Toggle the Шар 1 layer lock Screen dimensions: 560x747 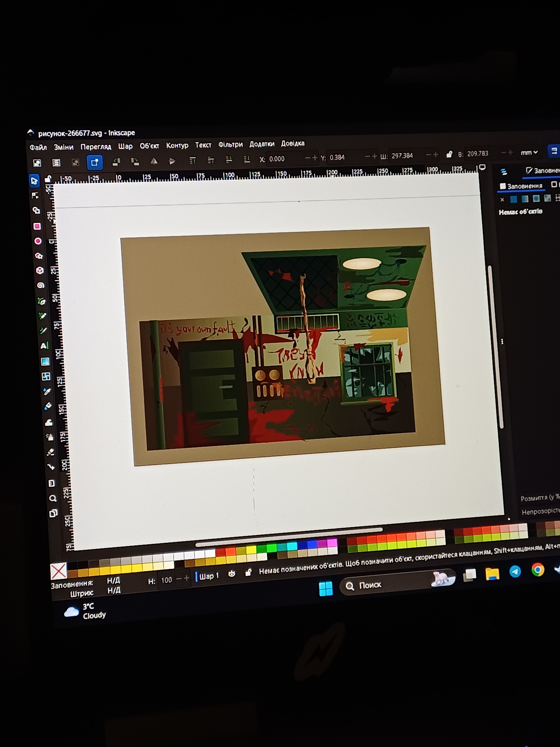click(248, 573)
